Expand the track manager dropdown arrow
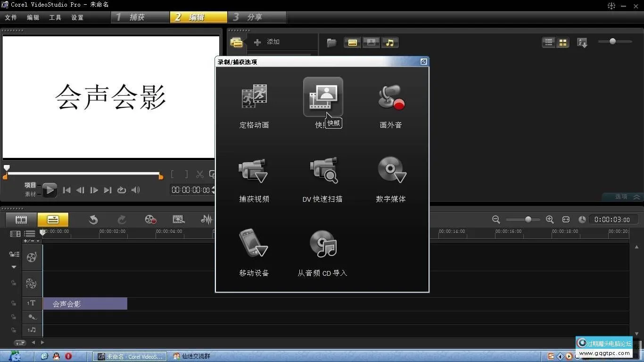This screenshot has width=644, height=362. tap(13, 266)
